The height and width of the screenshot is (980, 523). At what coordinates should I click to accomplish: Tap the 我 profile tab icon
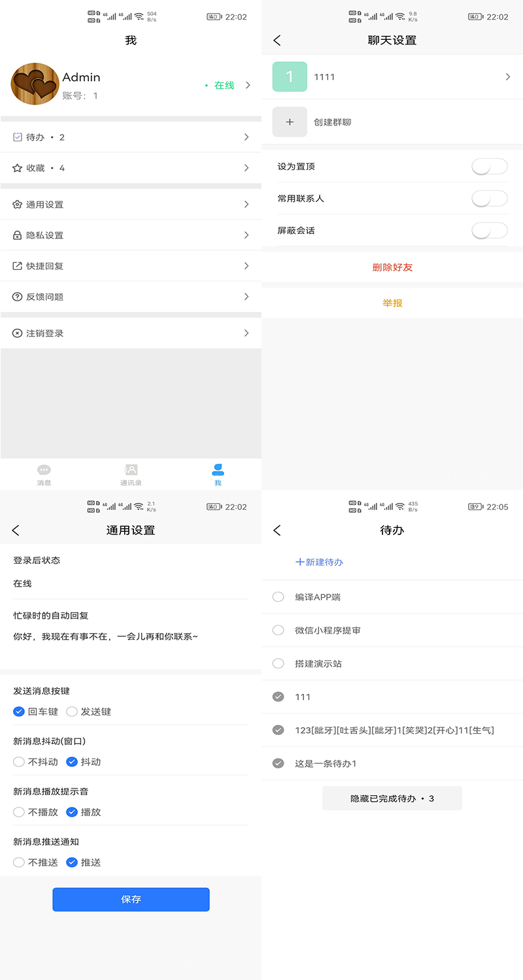(218, 470)
